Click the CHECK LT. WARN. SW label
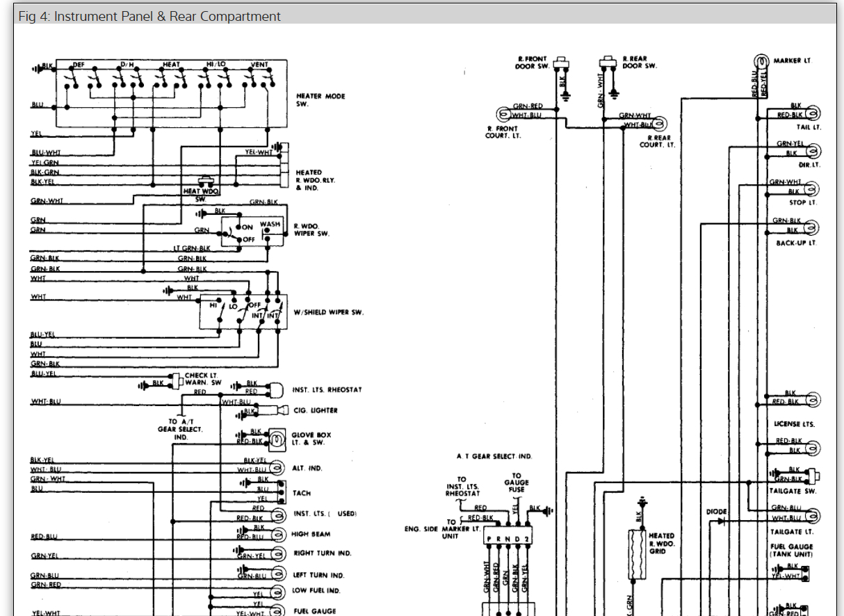 coord(203,379)
